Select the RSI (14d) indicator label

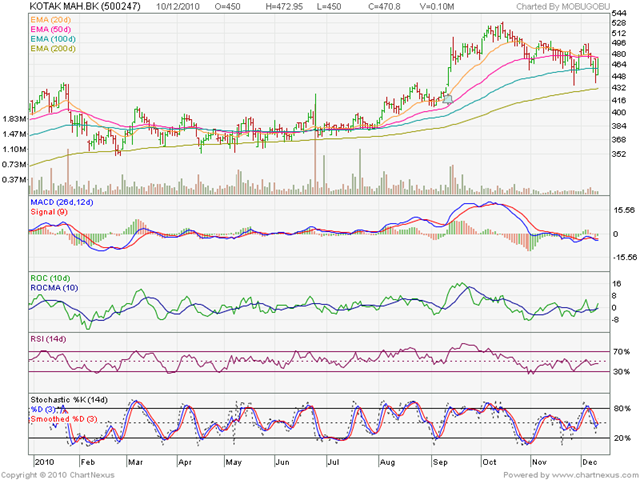(x=48, y=339)
